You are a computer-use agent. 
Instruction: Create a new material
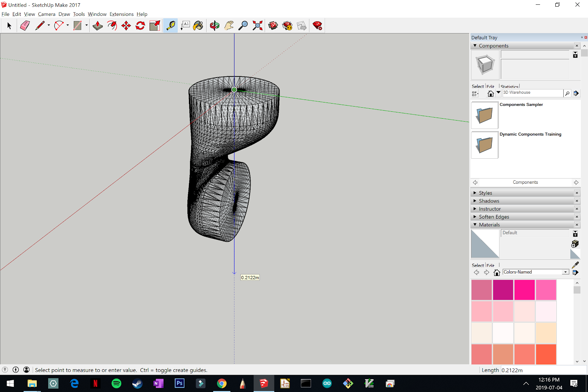coord(575,244)
